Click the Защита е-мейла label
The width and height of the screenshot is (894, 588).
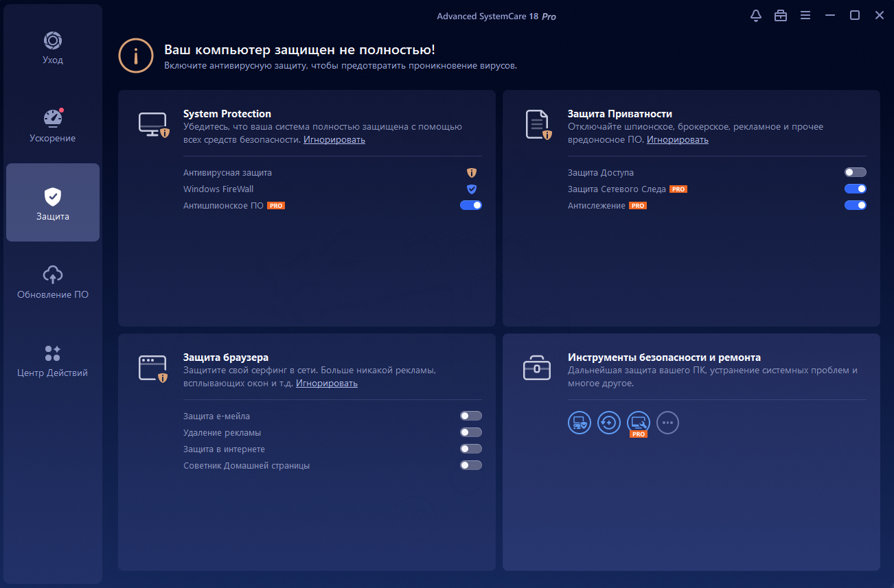216,416
